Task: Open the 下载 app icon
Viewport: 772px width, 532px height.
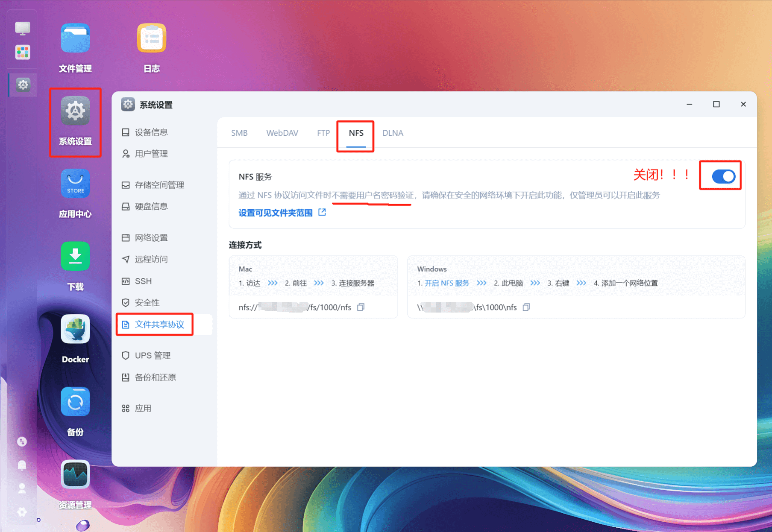Action: (75, 256)
